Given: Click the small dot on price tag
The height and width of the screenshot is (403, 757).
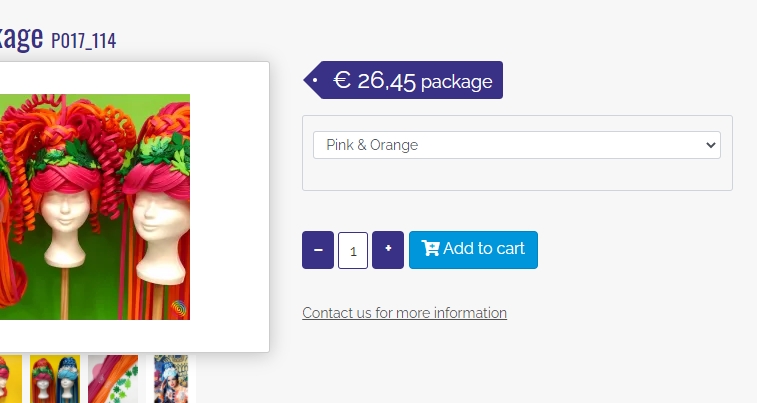Looking at the screenshot, I should tap(315, 79).
